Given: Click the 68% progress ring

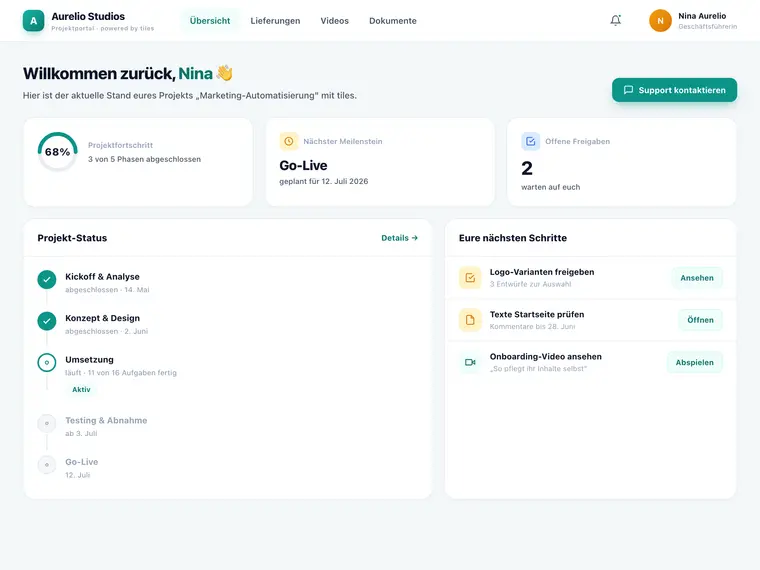Looking at the screenshot, I should point(58,152).
